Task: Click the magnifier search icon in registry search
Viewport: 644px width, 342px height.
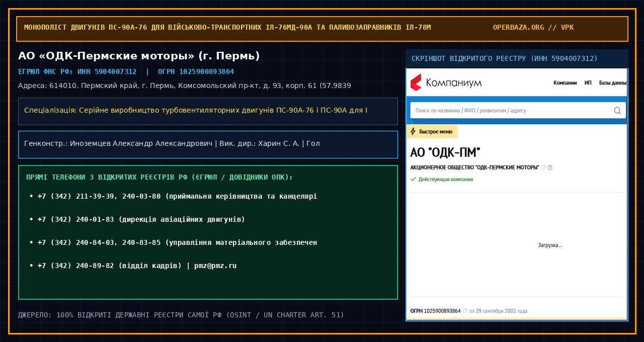Action: (x=617, y=110)
